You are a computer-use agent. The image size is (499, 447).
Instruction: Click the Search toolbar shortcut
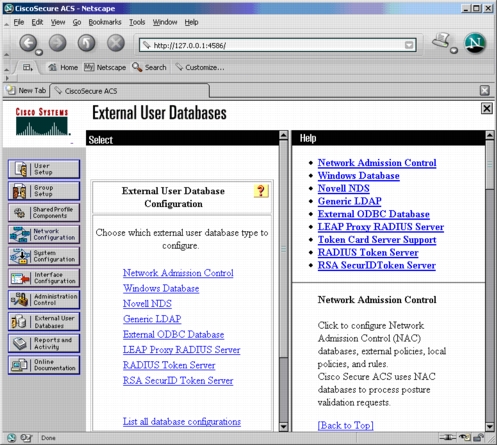pos(149,68)
